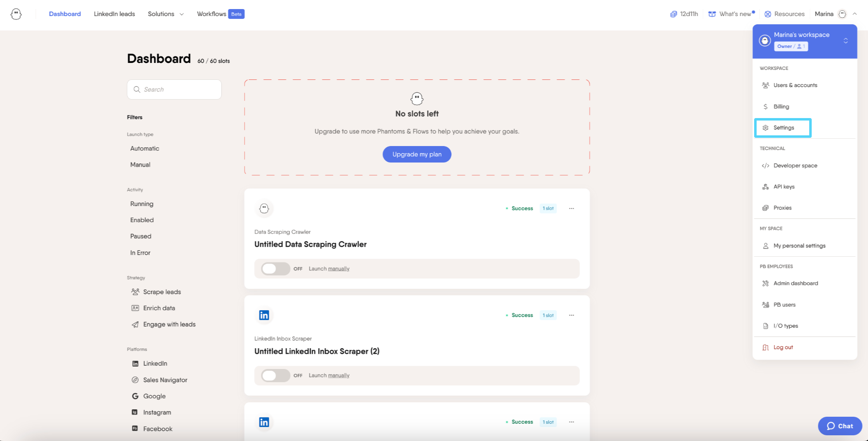Click the Google platform icon
Viewport: 868px width, 441px height.
(x=135, y=396)
